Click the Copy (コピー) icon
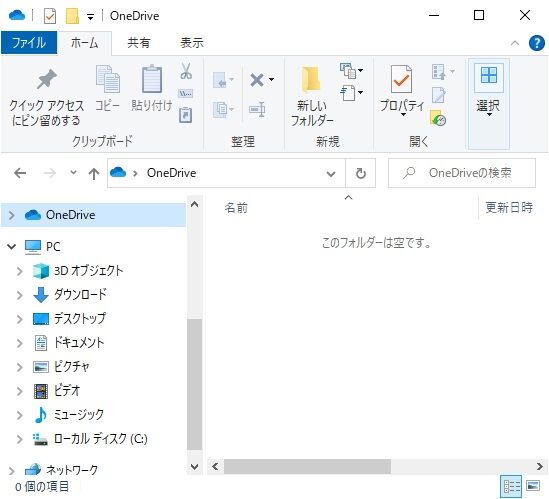Viewport: 549px width, 499px height. click(107, 79)
